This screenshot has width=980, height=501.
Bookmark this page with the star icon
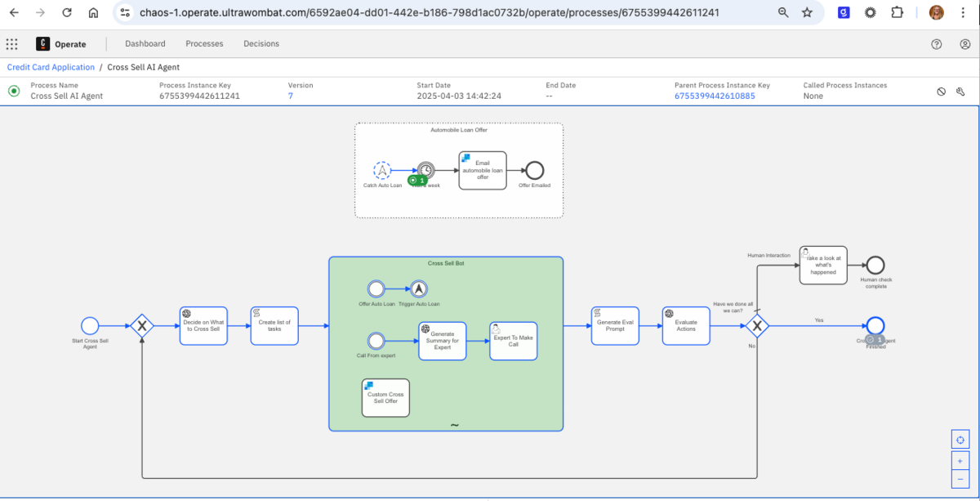coord(807,12)
